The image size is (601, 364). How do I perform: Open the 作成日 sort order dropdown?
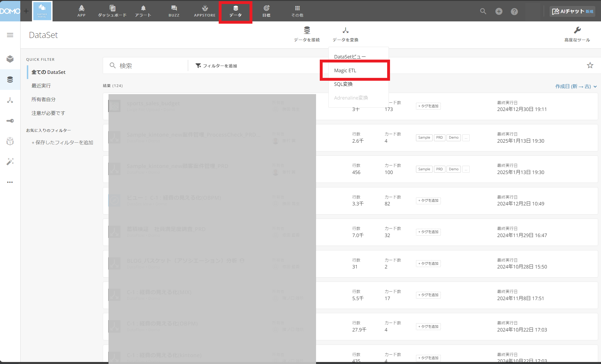pos(576,86)
